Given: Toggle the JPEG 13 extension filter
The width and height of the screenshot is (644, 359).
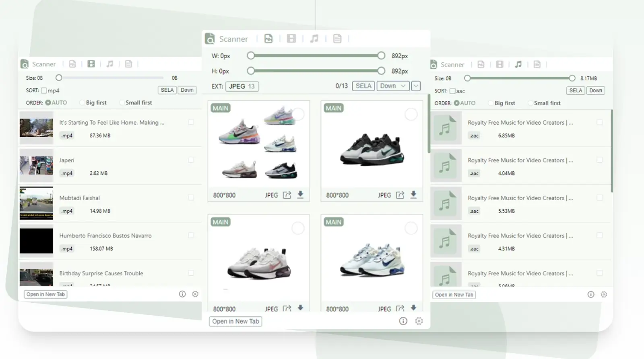Looking at the screenshot, I should 242,86.
